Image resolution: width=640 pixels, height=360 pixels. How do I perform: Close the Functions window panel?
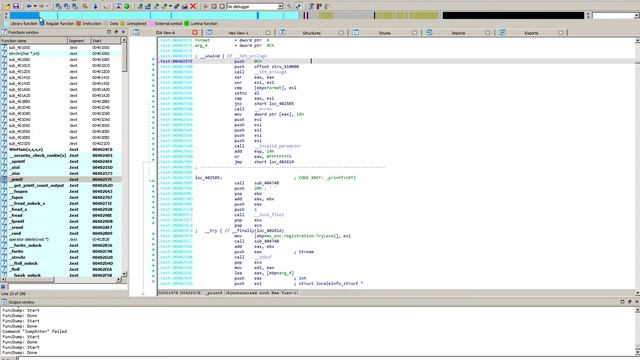pyautogui.click(x=124, y=32)
